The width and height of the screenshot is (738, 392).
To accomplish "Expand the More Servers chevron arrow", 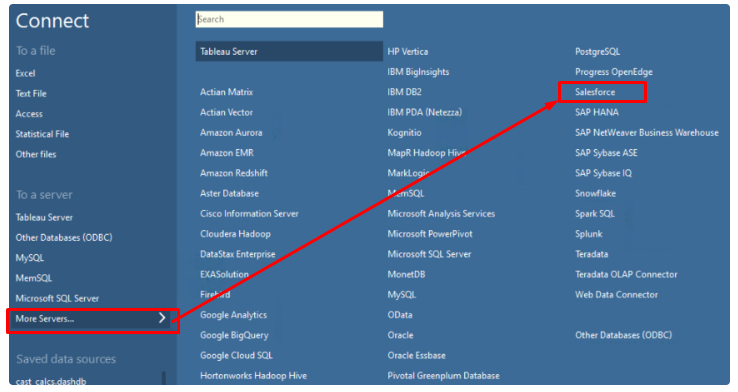I will point(162,318).
